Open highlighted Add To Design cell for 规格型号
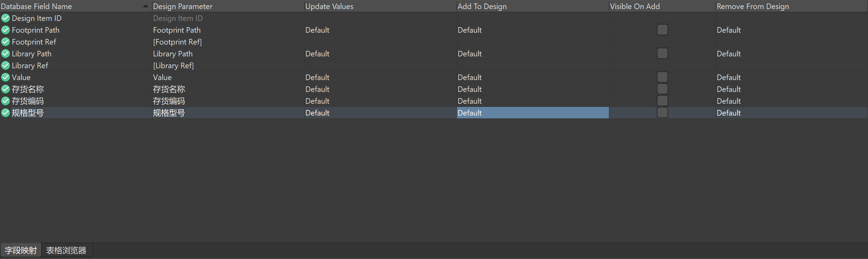The height and width of the screenshot is (259, 868). tap(532, 113)
